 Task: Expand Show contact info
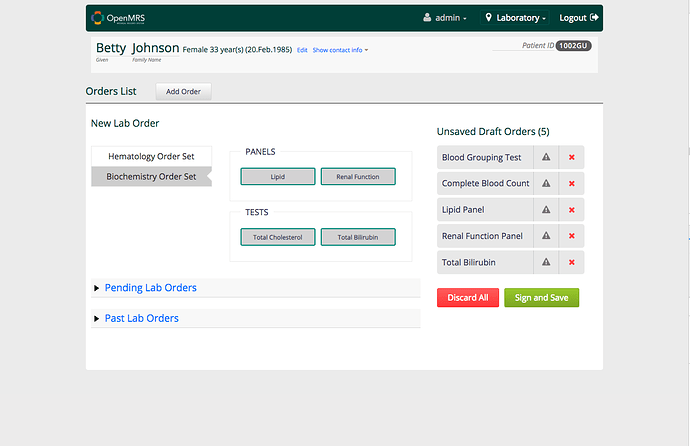coord(340,50)
